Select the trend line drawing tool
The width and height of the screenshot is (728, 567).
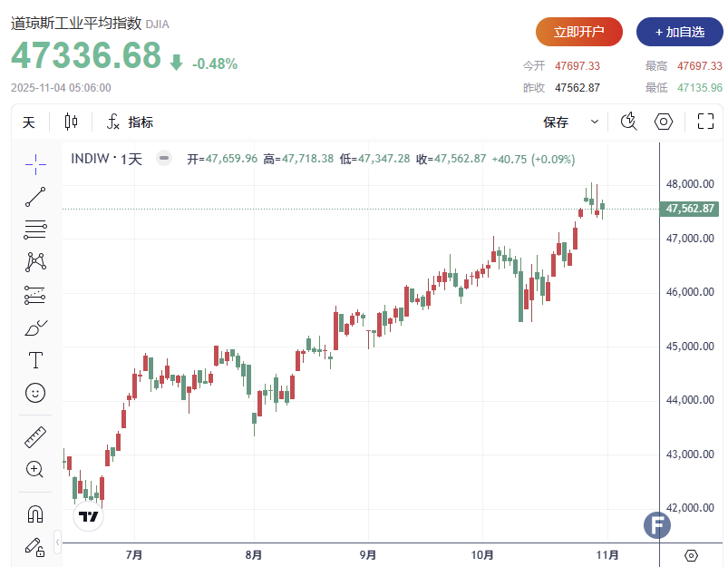(35, 197)
